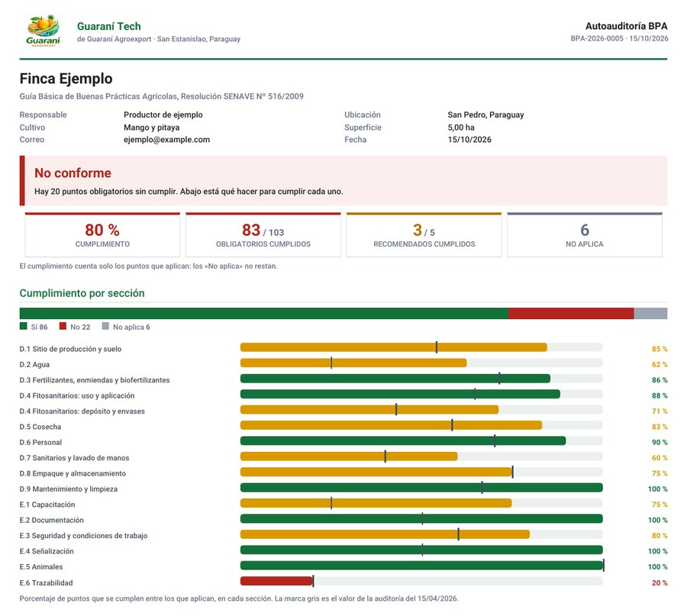Select the "6 No aplica" summary card
The height and width of the screenshot is (616, 687).
[585, 235]
